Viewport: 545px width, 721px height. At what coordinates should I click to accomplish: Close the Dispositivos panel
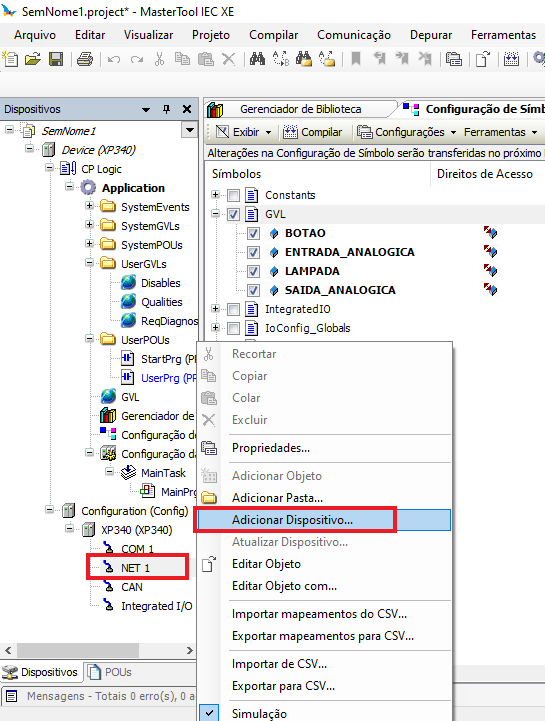tap(187, 109)
